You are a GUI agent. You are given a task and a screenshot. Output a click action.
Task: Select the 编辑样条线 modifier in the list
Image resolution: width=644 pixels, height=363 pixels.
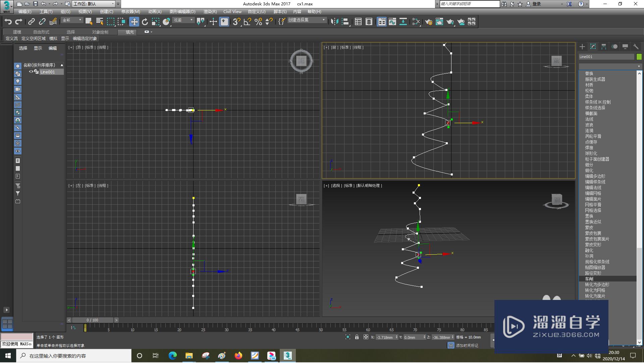tap(607, 182)
